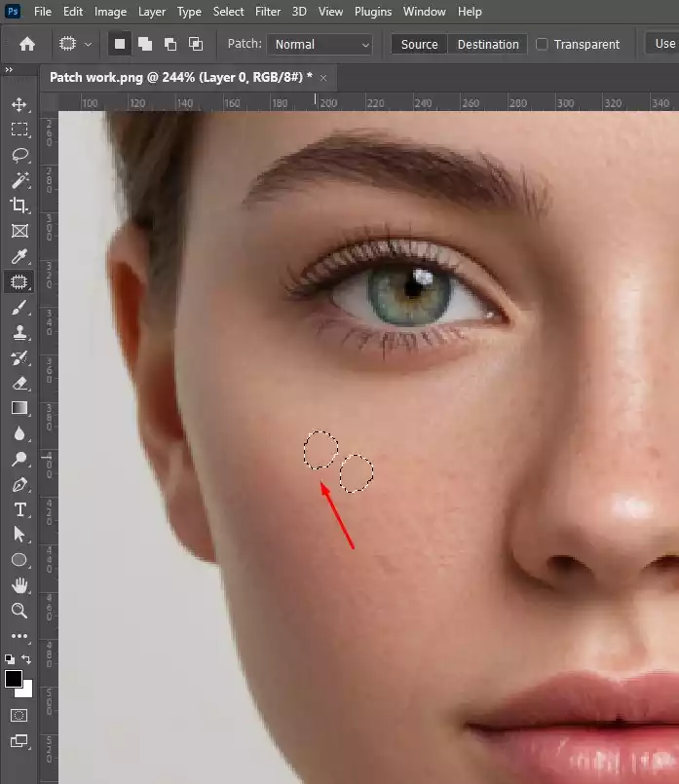Open the Filter menu

pyautogui.click(x=268, y=12)
